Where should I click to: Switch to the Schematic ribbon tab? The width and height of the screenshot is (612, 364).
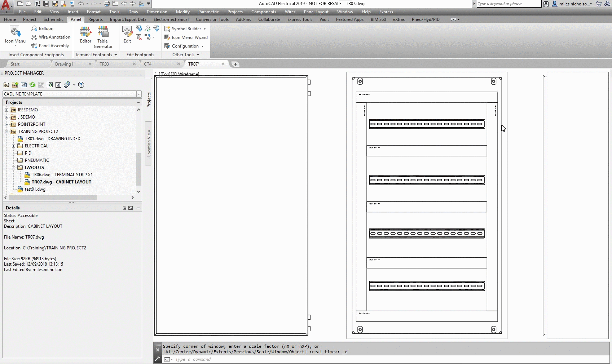53,19
